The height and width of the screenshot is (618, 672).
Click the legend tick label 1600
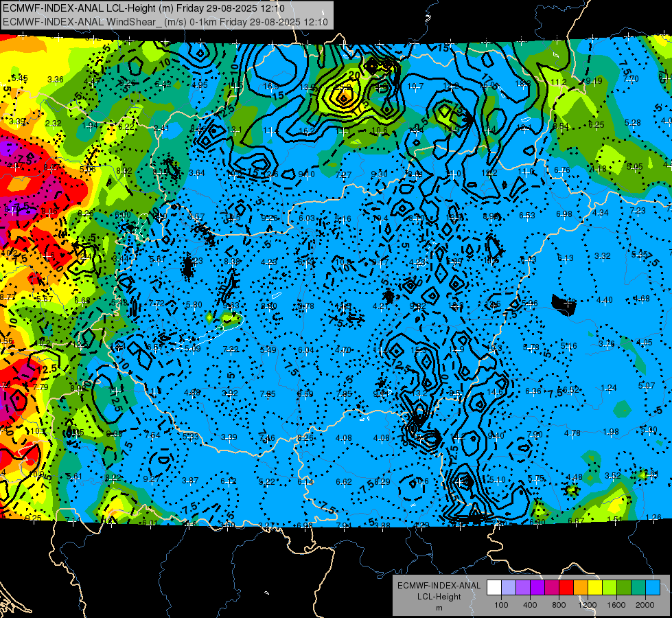(616, 605)
